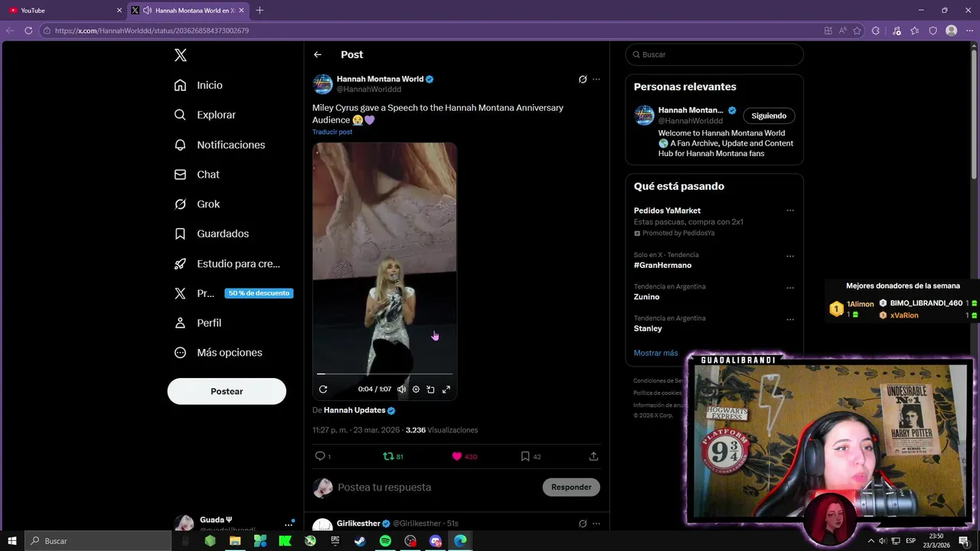
Task: Open options for Zunino trend
Action: tap(790, 288)
